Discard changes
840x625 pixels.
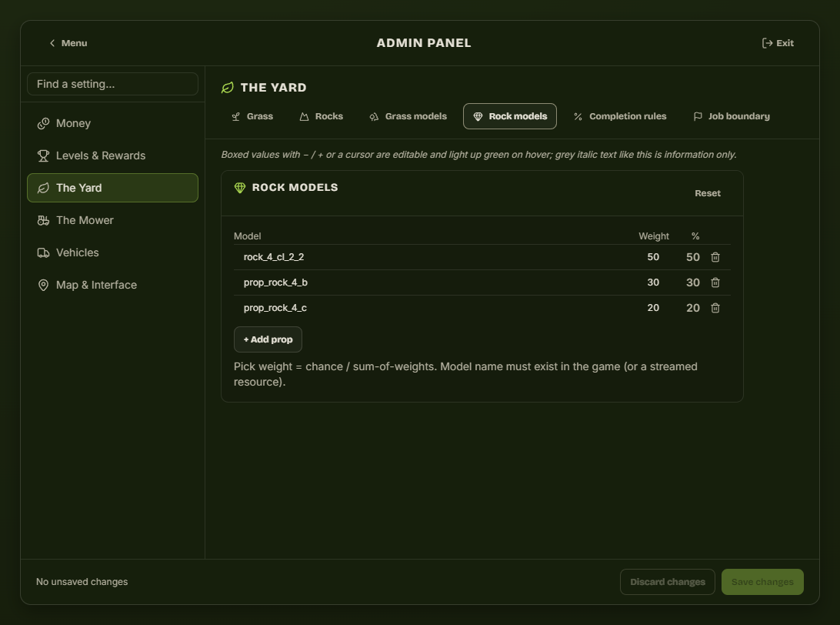[668, 582]
